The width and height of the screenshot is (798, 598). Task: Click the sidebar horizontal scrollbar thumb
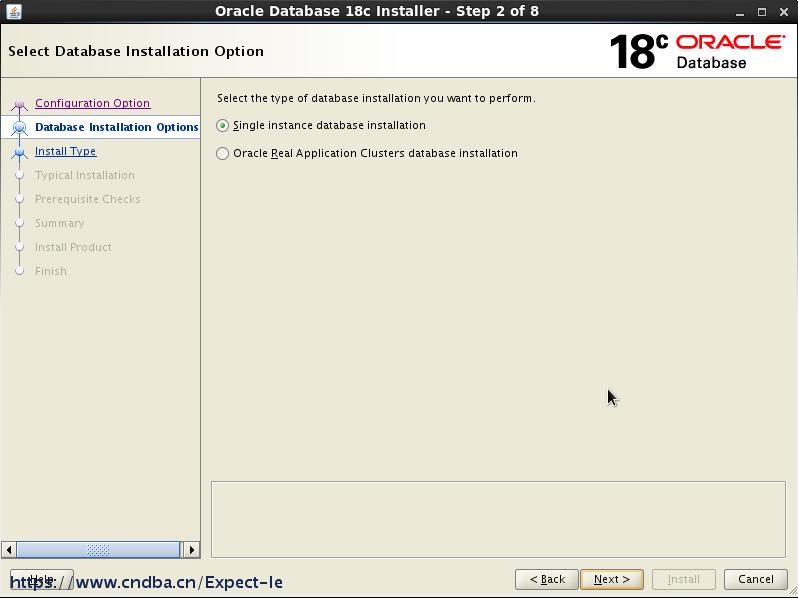click(98, 550)
